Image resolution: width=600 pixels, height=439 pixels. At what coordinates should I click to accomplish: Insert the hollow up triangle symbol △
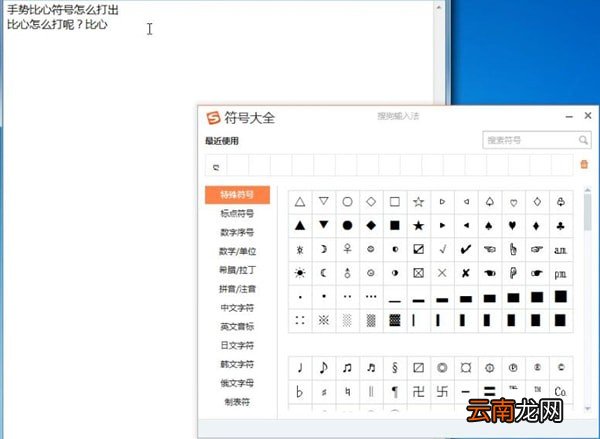coord(300,202)
